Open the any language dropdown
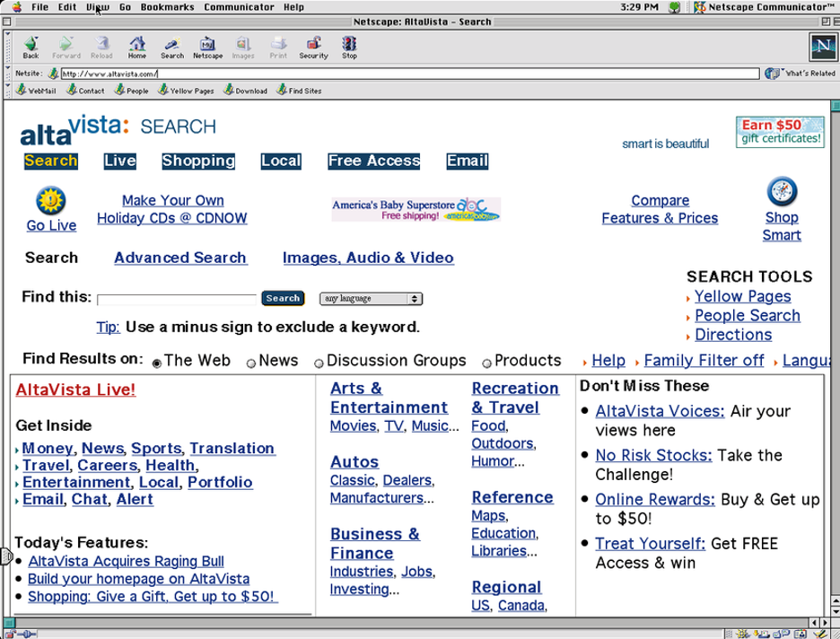 (x=371, y=299)
